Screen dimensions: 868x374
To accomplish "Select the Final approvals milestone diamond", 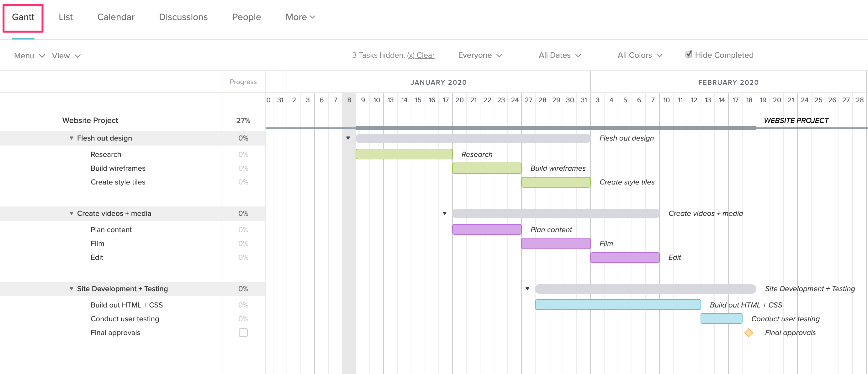I will coord(749,333).
